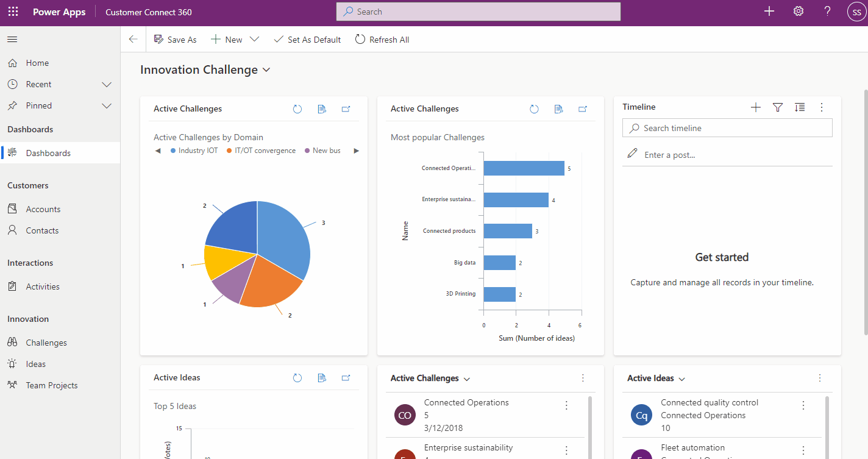Page the pie chart legend with the right arrow
Image resolution: width=868 pixels, height=459 pixels.
click(x=356, y=150)
